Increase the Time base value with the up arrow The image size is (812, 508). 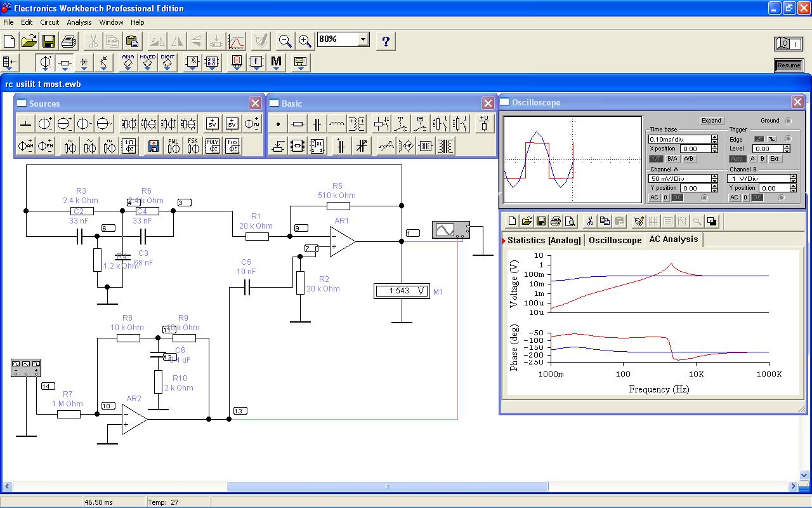click(715, 137)
